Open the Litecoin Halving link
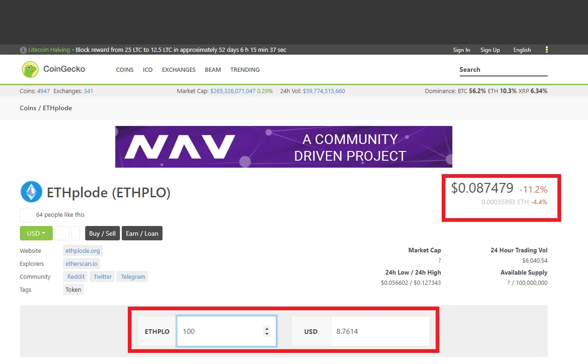This screenshot has height=364, width=588. pos(49,50)
